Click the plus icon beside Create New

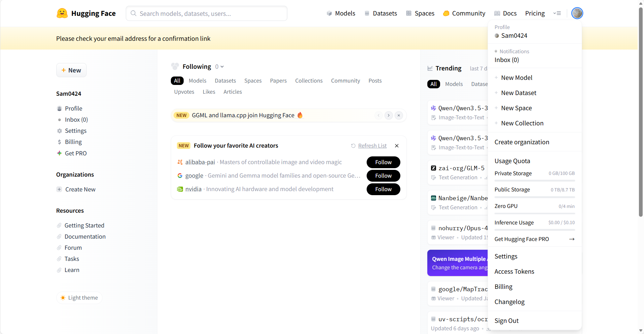point(59,189)
